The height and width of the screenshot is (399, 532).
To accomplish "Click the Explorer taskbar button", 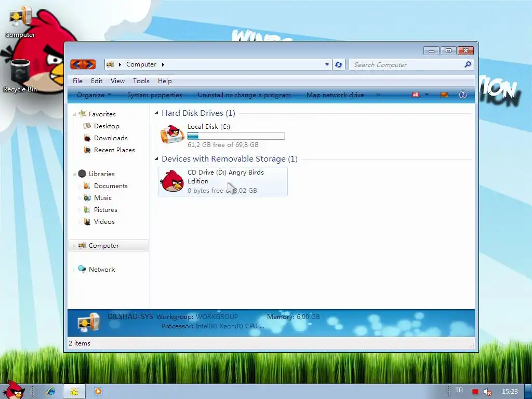I will tap(74, 392).
